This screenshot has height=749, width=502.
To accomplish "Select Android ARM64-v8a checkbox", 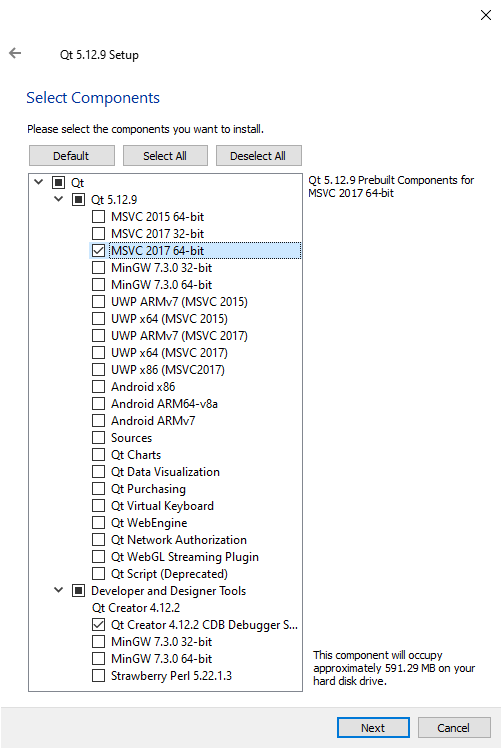I will [x=98, y=404].
